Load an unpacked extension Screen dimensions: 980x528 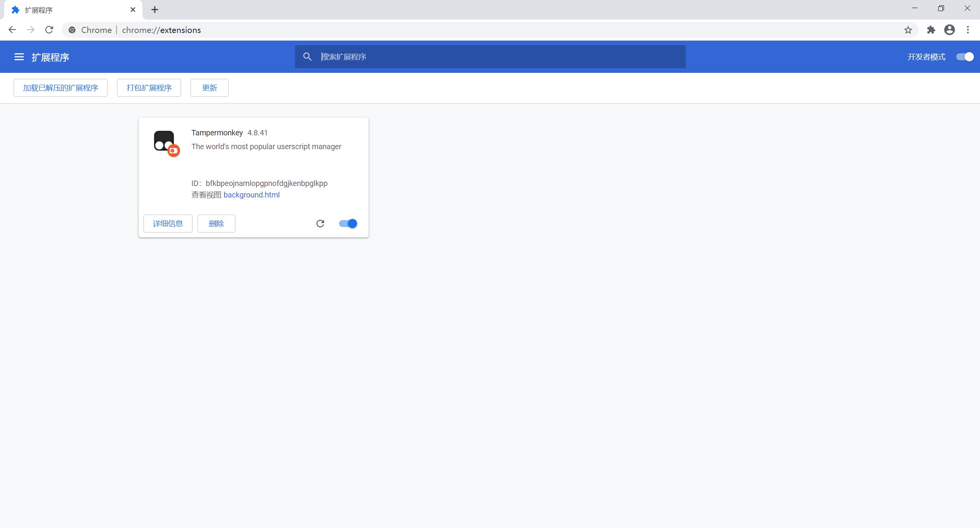click(x=61, y=88)
